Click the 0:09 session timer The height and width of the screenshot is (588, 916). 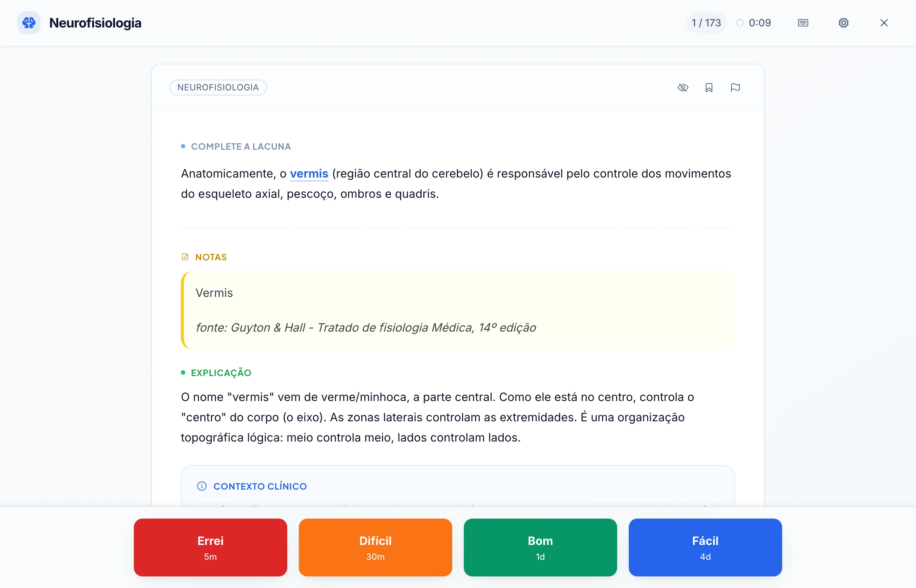[759, 23]
